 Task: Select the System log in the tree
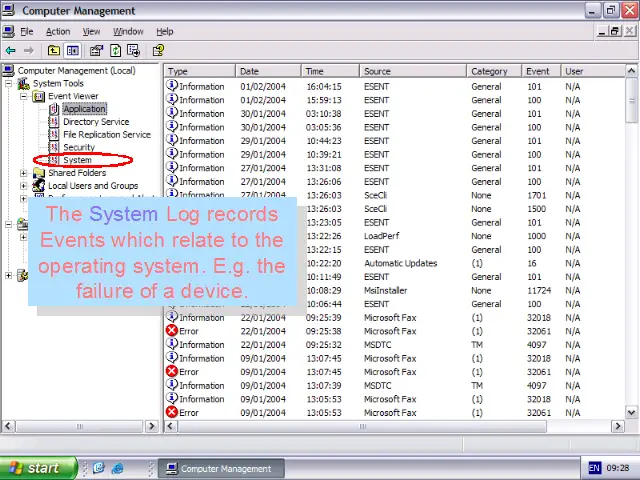77,160
